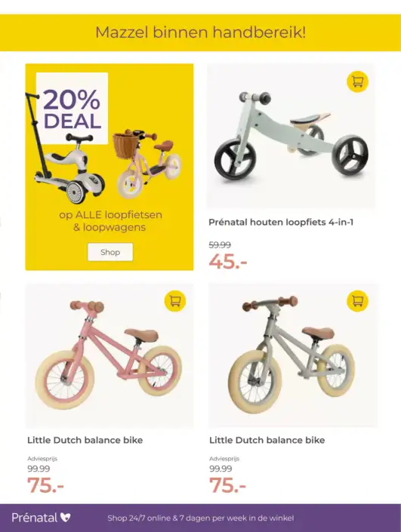Click pink Little Dutch balance bike title

pos(85,440)
